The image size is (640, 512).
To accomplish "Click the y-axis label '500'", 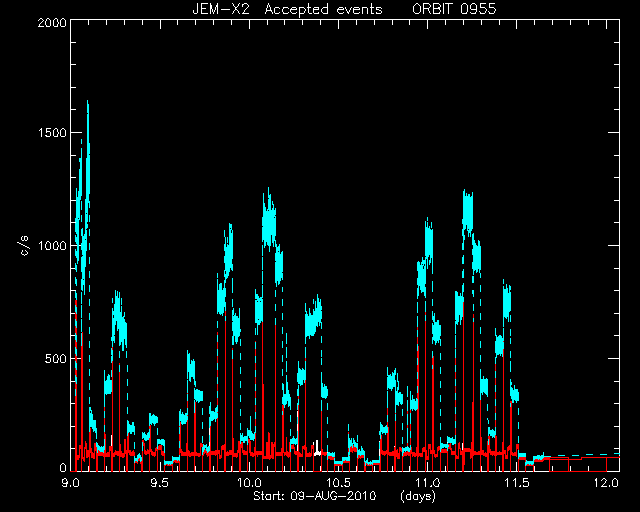I will [x=56, y=359].
